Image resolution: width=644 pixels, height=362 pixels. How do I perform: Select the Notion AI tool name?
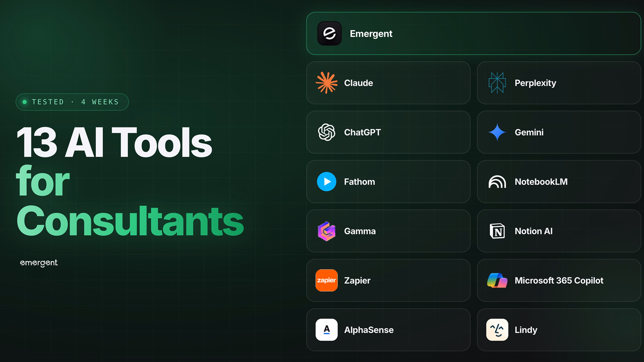(x=534, y=231)
